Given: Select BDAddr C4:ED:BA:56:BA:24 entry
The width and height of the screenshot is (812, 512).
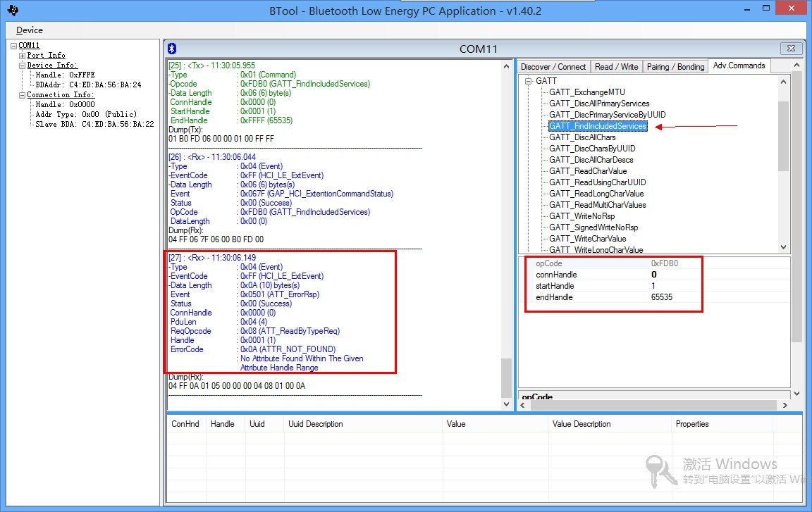Looking at the screenshot, I should point(88,85).
